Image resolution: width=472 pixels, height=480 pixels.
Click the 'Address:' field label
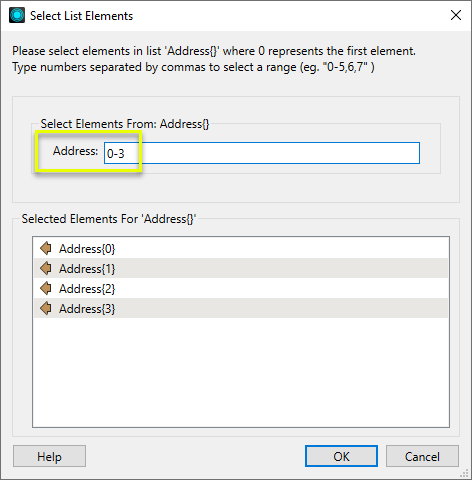tap(75, 151)
